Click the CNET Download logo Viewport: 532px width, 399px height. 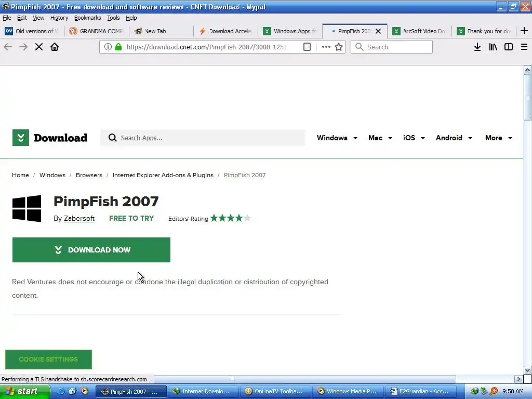(50, 138)
